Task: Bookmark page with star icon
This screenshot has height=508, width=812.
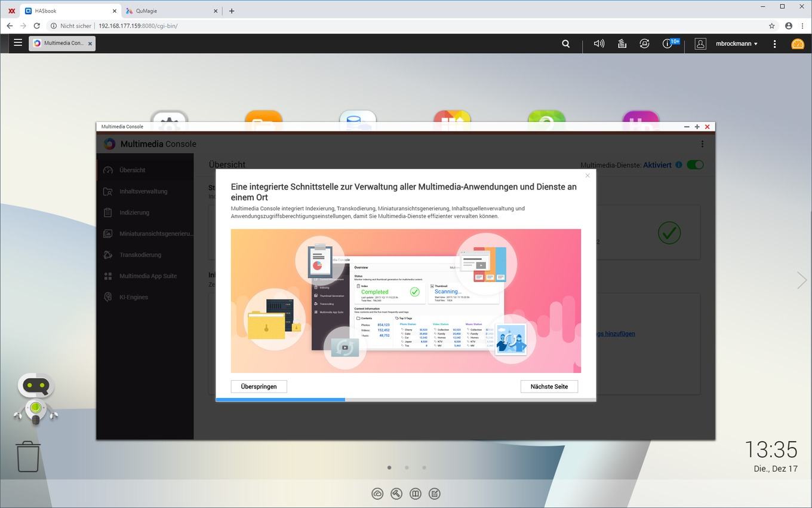Action: [x=772, y=26]
